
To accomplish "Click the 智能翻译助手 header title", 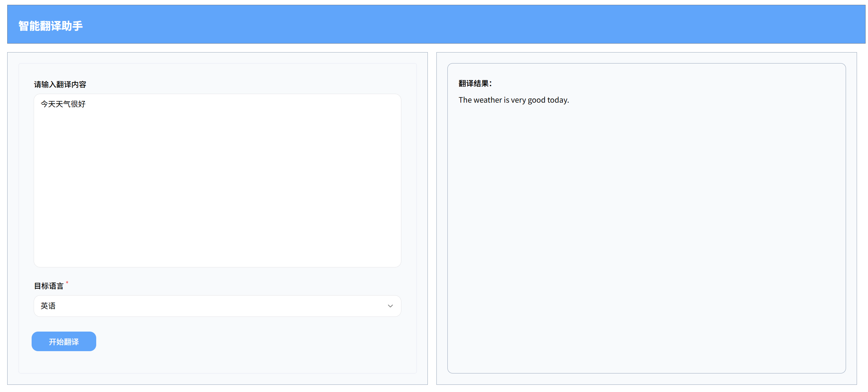I will (51, 26).
